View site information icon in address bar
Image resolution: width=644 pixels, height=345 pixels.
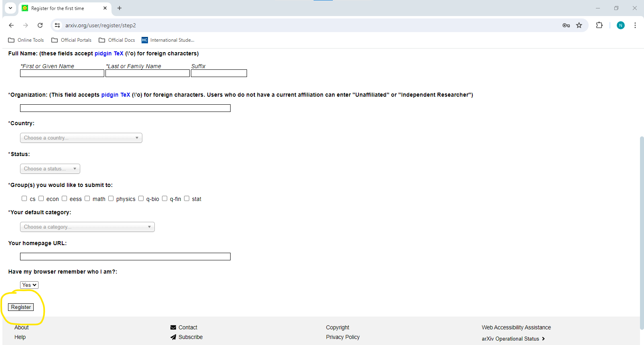click(x=57, y=25)
